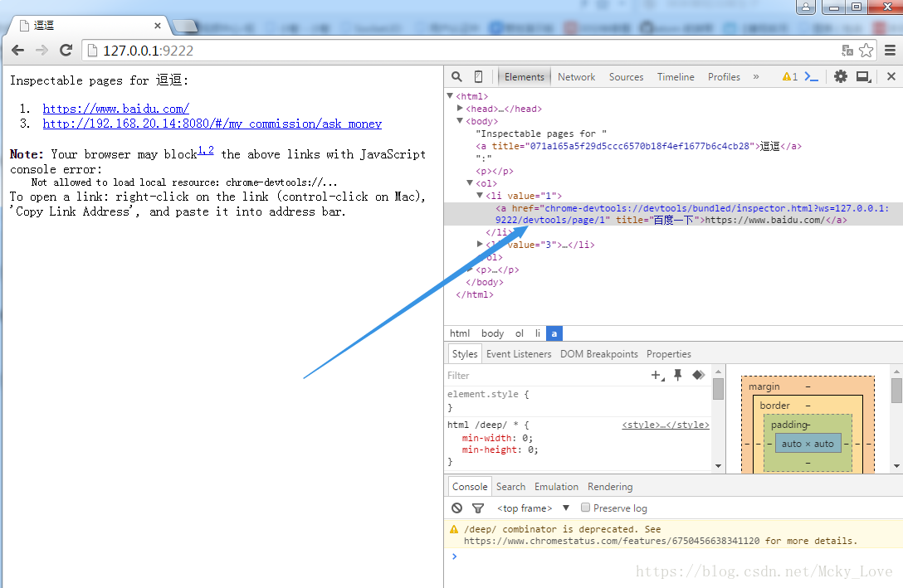This screenshot has width=903, height=588.
Task: Click the box model pane scrollbar thumb
Action: (896, 390)
